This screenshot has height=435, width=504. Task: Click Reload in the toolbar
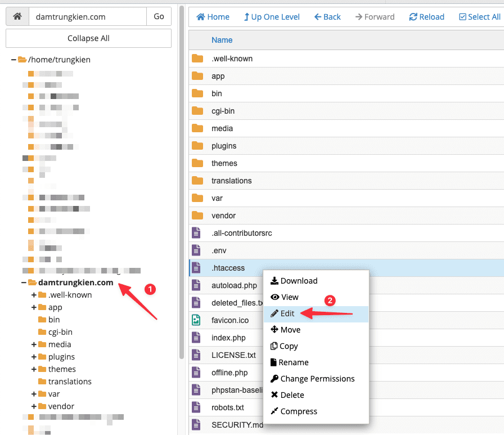426,17
